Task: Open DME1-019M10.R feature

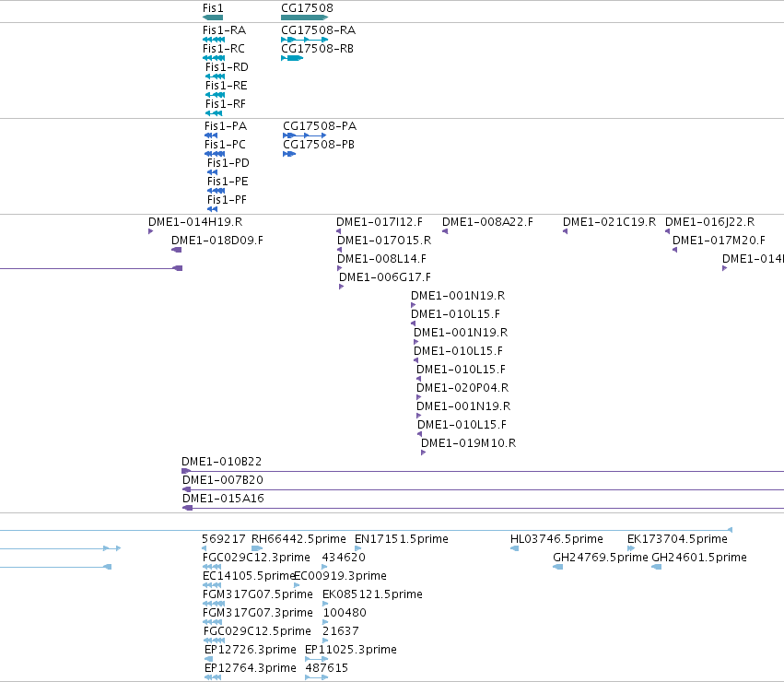Action: pos(468,444)
